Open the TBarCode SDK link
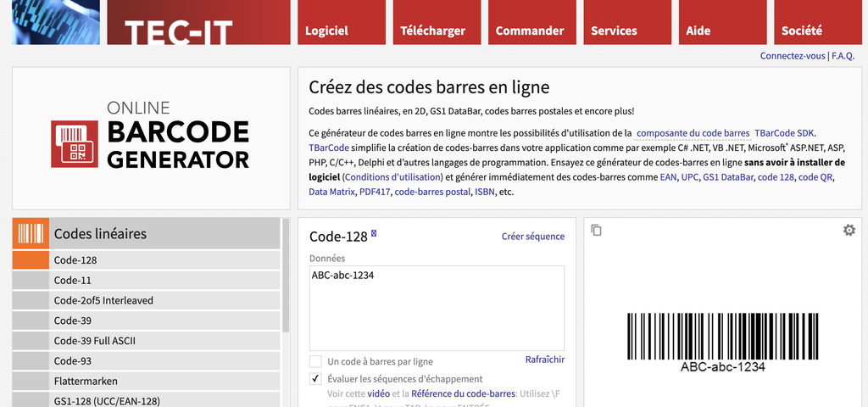 pyautogui.click(x=785, y=133)
